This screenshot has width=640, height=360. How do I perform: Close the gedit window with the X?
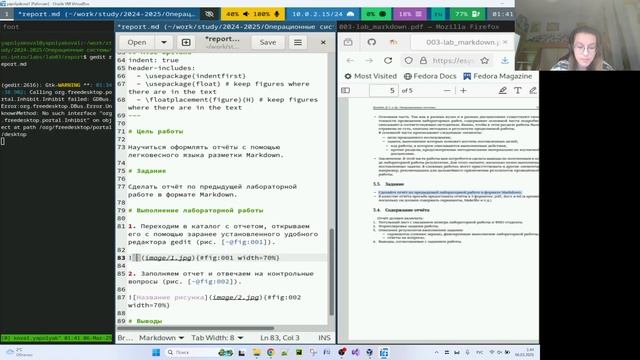click(x=323, y=42)
